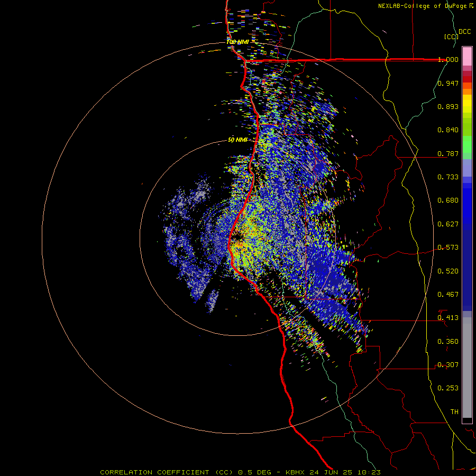Click the 0.787 scale value

coord(448,153)
